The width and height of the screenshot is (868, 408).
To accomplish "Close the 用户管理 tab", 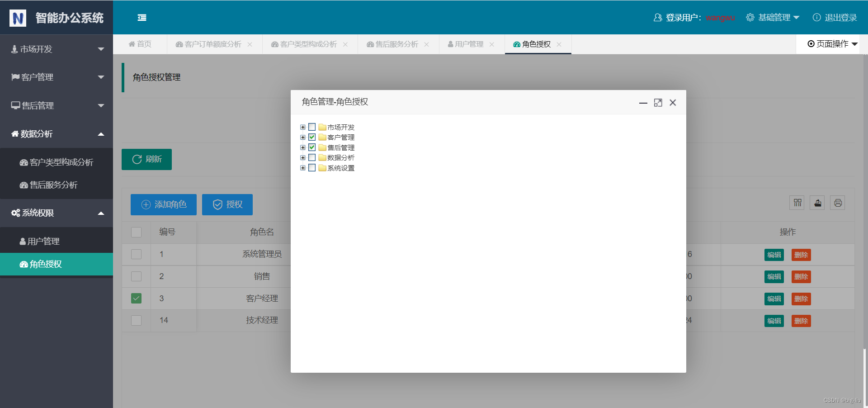I will pos(492,44).
